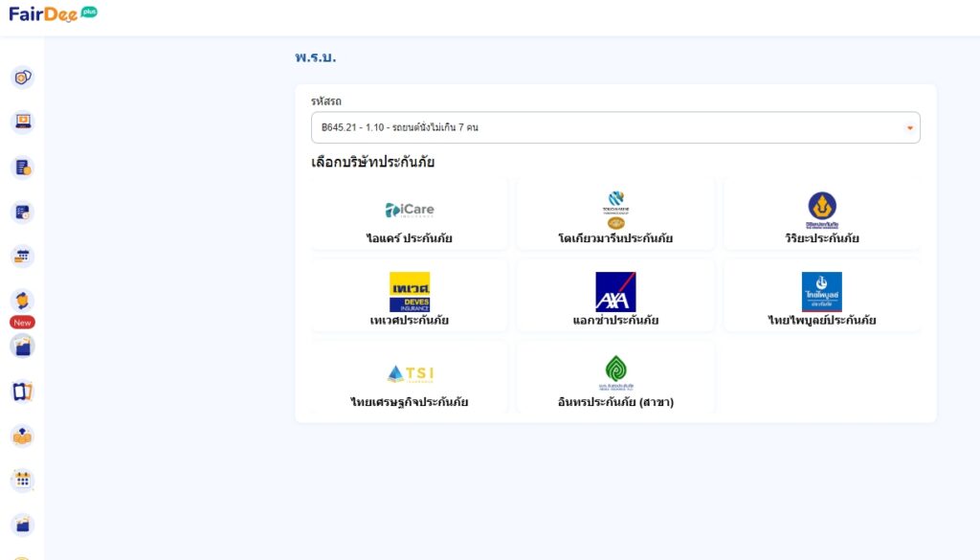Select โตเกียวมารีนประกันภัย insurer card
Viewport: 980px width, 560px height.
(615, 214)
